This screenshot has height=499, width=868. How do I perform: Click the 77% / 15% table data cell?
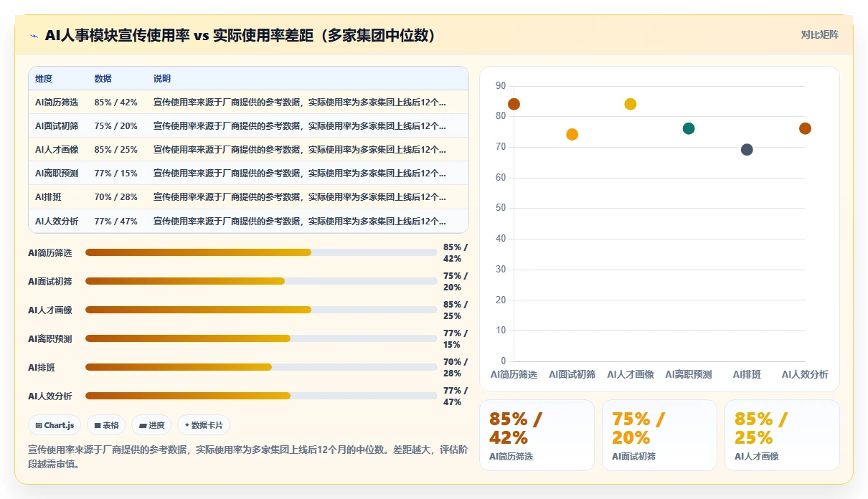click(115, 174)
